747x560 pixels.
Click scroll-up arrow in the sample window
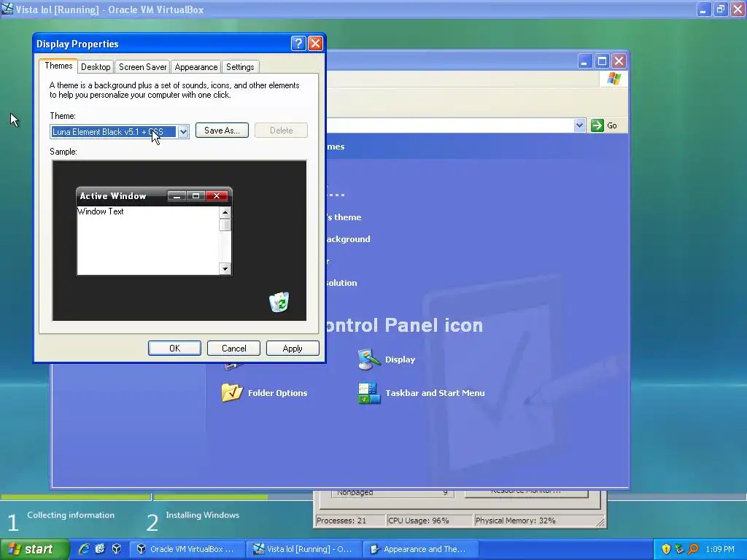click(x=225, y=212)
